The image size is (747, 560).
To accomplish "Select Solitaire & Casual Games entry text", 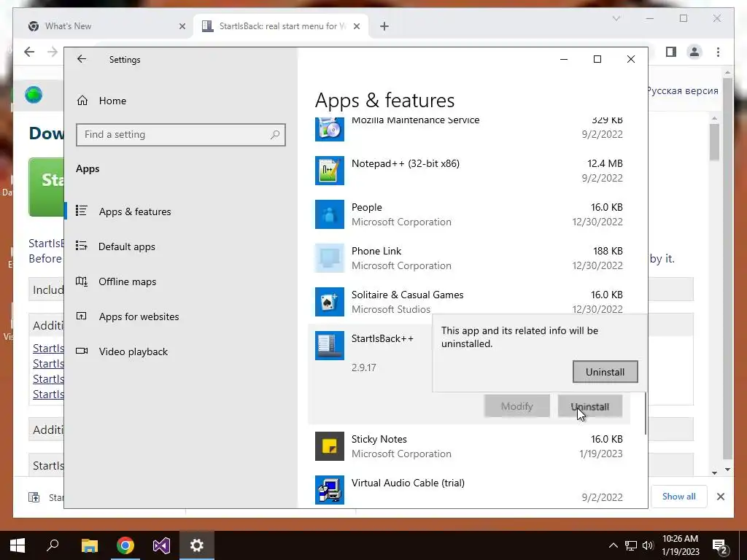I will coord(407,295).
